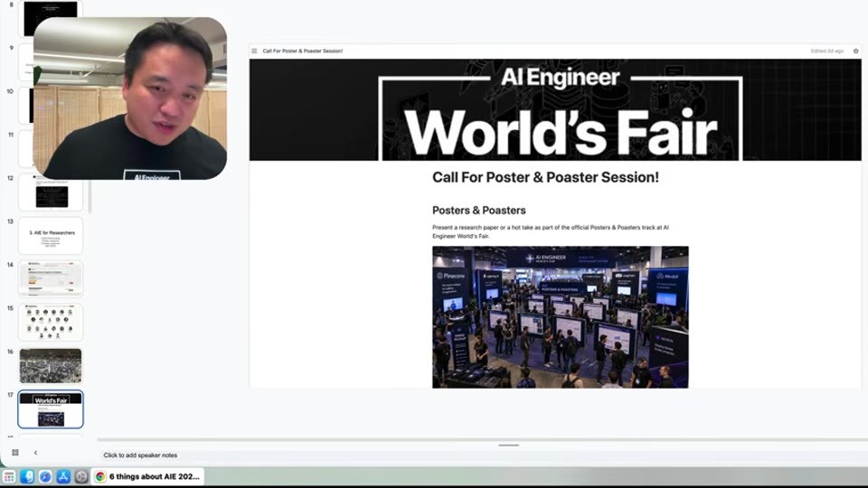This screenshot has width=868, height=488.
Task: Click to add speaker notes field
Action: [x=482, y=455]
